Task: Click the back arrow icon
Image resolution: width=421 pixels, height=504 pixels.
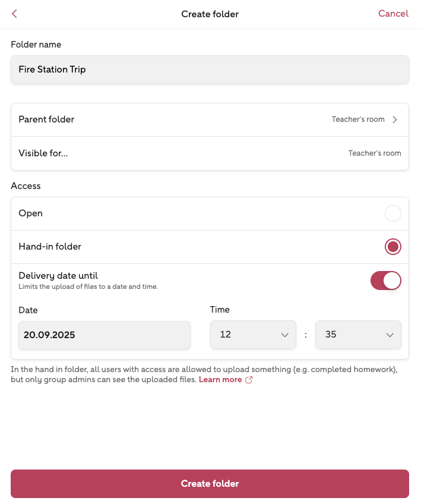Action: pos(15,14)
